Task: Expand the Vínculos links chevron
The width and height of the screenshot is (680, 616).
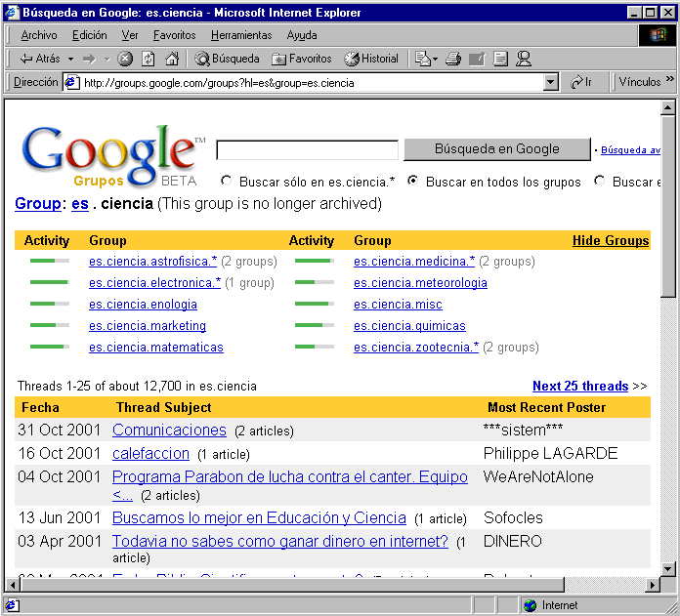Action: (670, 79)
